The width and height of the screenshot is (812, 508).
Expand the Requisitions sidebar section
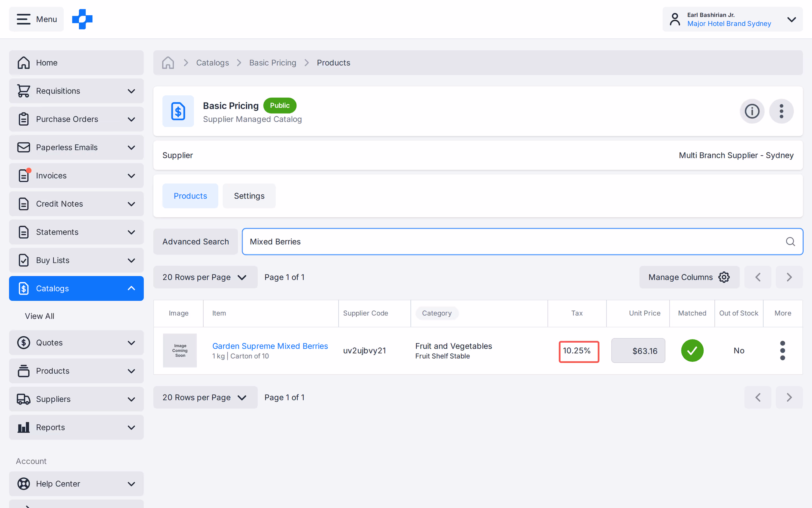(x=76, y=91)
